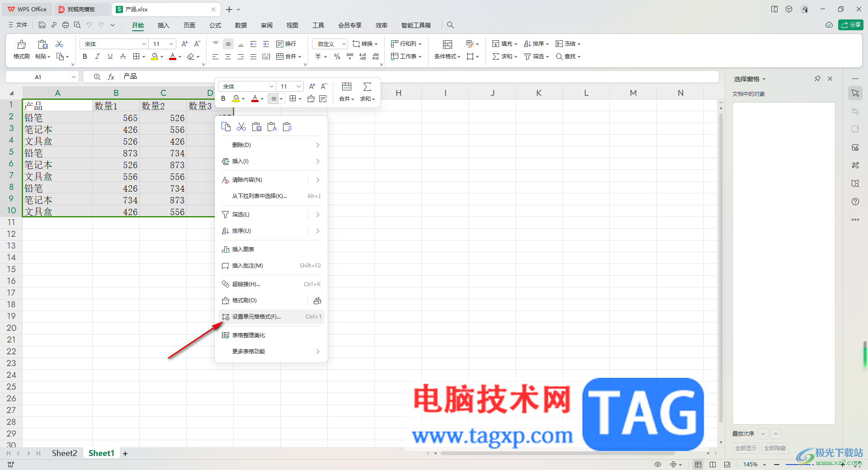The width and height of the screenshot is (868, 470).
Task: Click the ribbon search magnifier icon
Action: click(450, 25)
